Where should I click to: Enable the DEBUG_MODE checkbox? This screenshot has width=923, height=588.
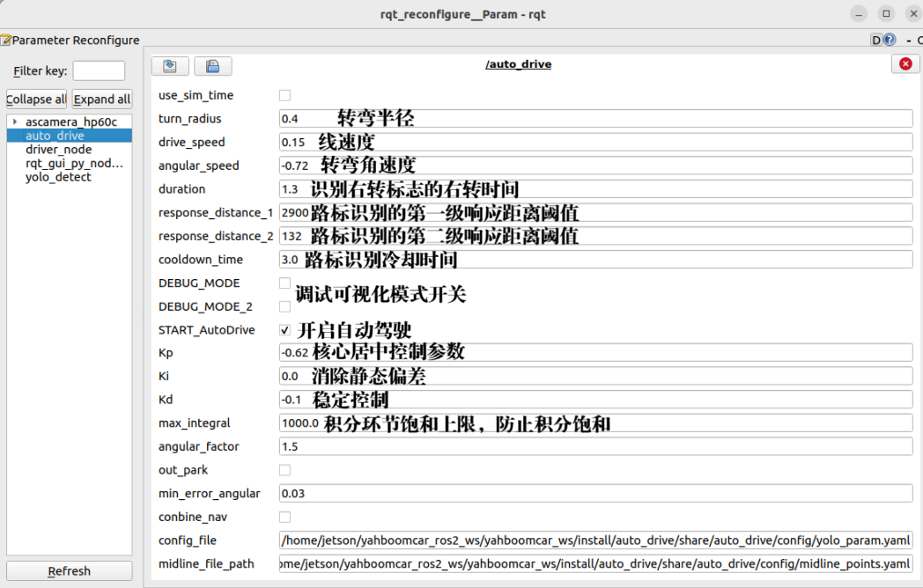(284, 283)
